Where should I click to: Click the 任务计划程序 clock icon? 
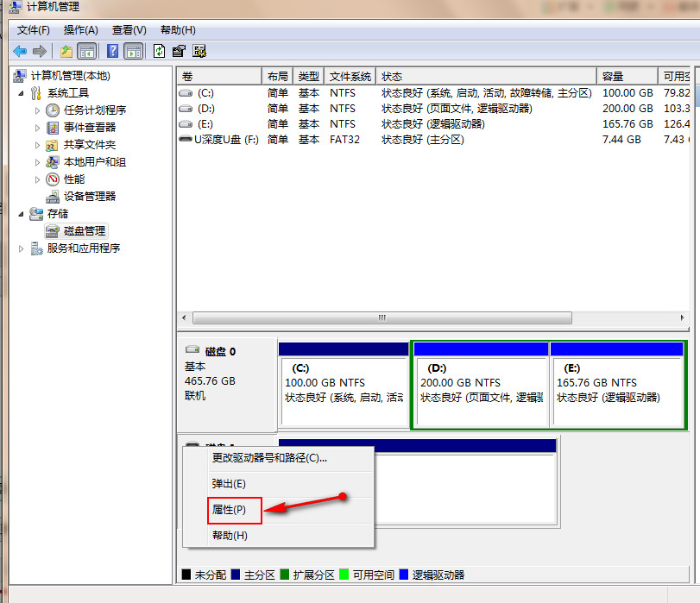pos(54,110)
